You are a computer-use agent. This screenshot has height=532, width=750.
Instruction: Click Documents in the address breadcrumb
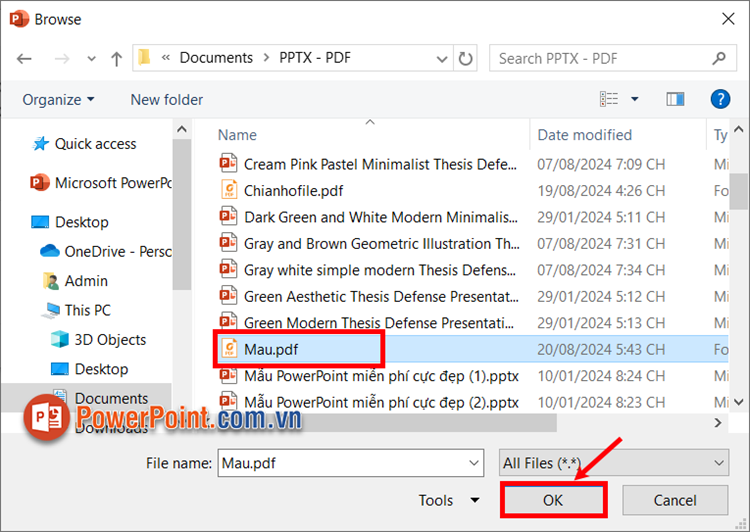tap(216, 58)
